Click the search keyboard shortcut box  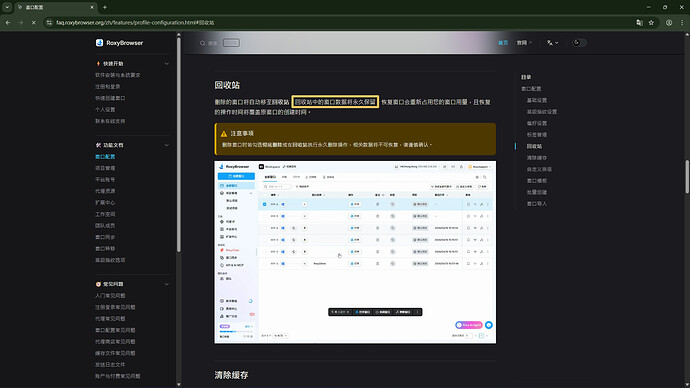pyautogui.click(x=231, y=43)
